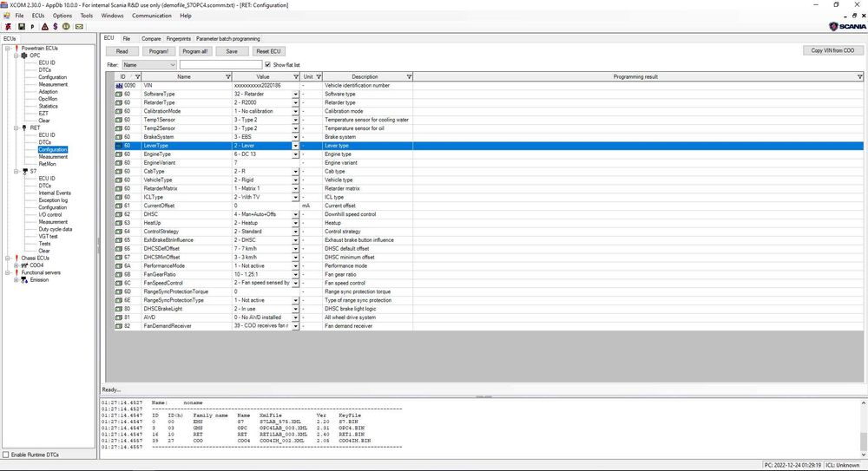Open the Options menu
Image resolution: width=868 pixels, height=471 pixels.
coord(62,16)
